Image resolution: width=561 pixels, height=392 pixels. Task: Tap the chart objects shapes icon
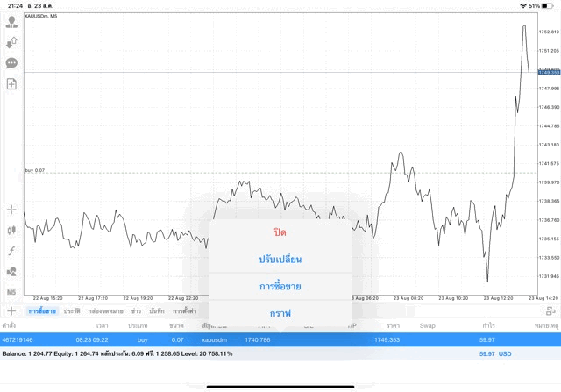coord(11,271)
